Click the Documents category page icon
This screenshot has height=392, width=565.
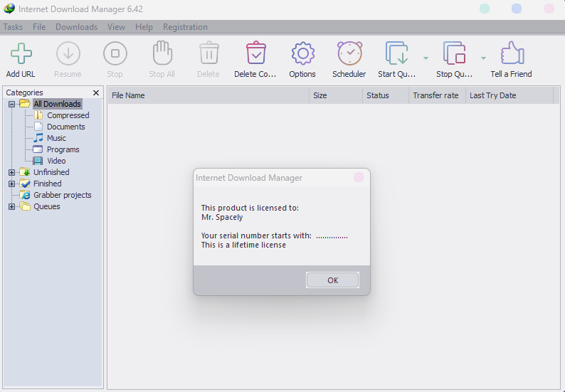point(38,127)
